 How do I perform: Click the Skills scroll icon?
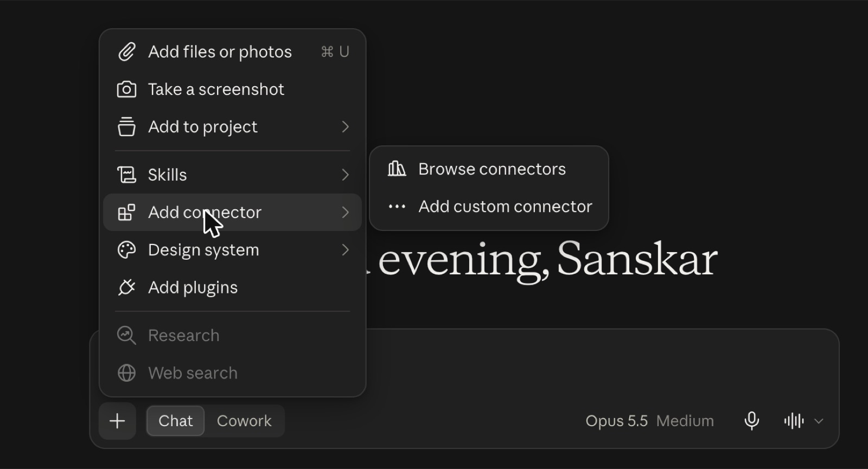[x=126, y=175]
